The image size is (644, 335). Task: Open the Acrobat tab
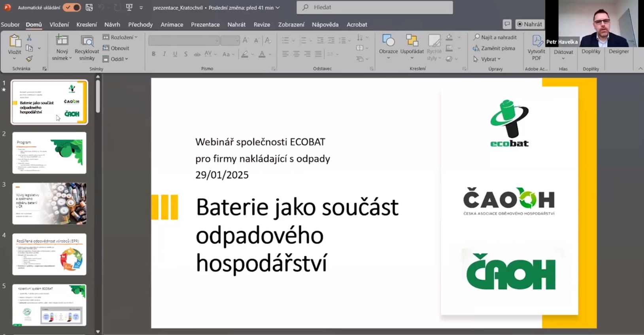[x=357, y=24]
